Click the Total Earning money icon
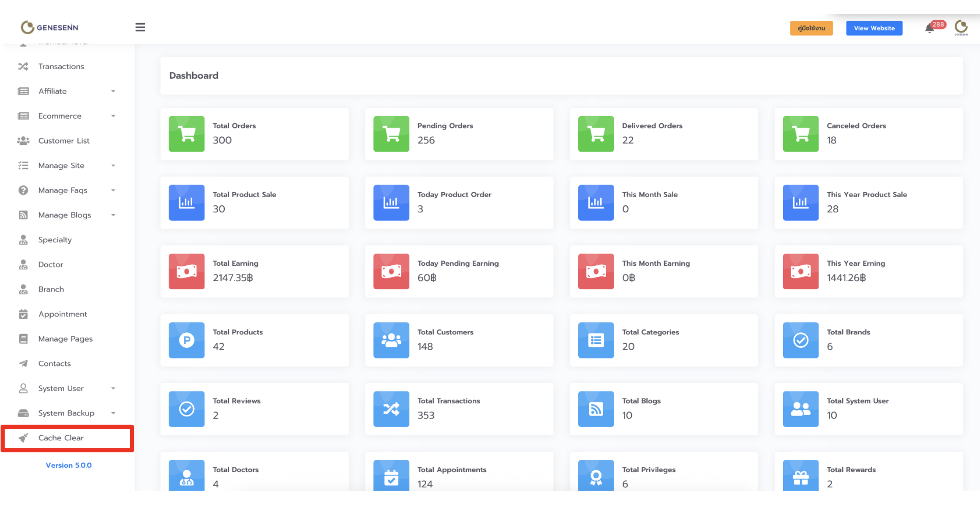The width and height of the screenshot is (980, 517). (x=186, y=272)
